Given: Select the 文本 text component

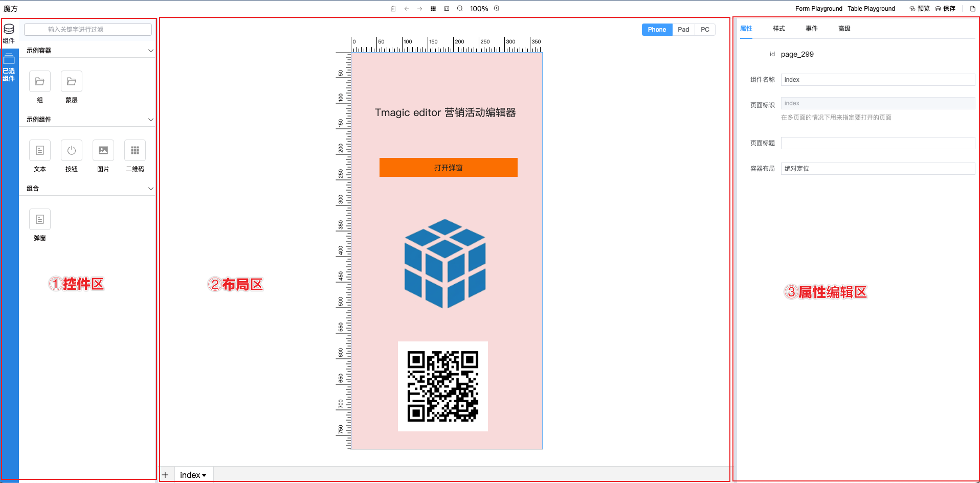Looking at the screenshot, I should tap(40, 156).
